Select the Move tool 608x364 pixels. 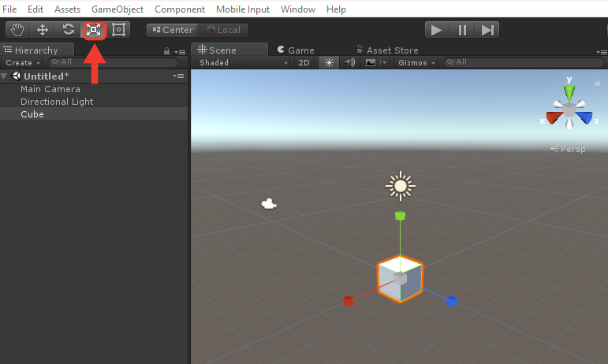pyautogui.click(x=43, y=30)
